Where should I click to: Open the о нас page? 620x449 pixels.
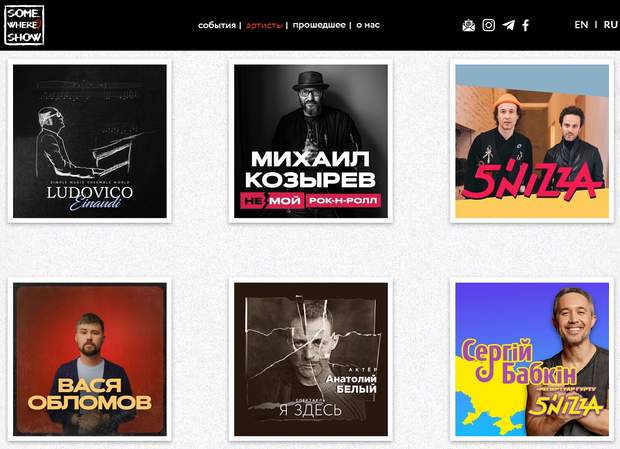[x=368, y=25]
